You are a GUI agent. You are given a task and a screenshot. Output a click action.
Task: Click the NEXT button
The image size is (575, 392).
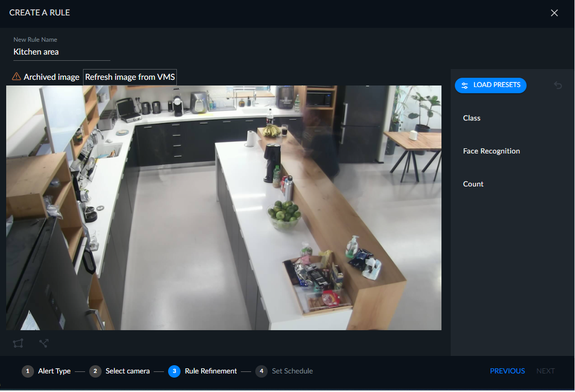click(x=545, y=371)
